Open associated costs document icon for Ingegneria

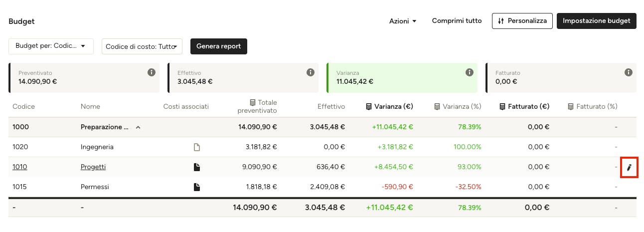coord(197,147)
